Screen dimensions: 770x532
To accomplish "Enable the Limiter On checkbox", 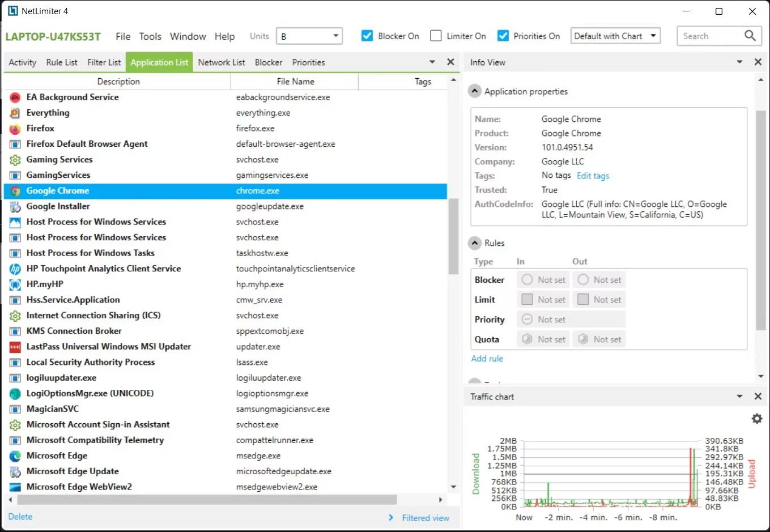I will [436, 36].
